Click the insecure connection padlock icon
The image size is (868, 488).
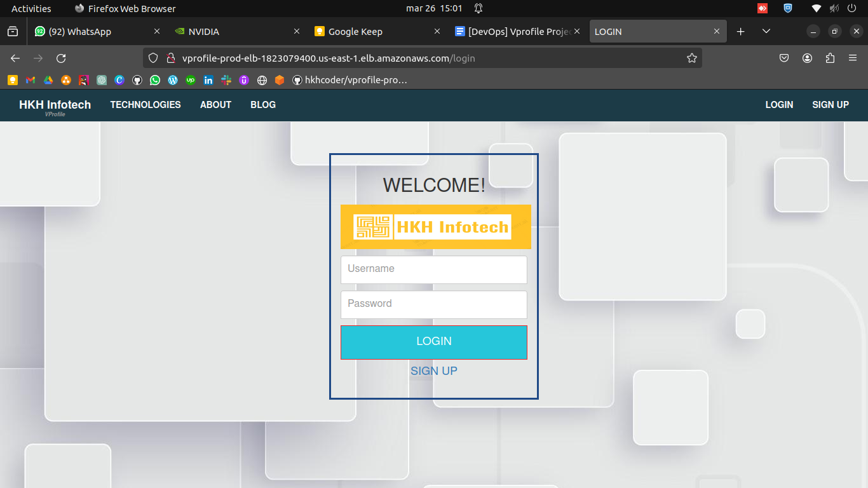click(x=170, y=58)
